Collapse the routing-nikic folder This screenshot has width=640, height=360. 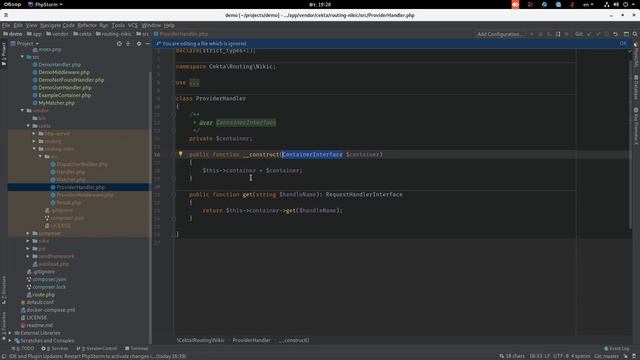coord(34,149)
